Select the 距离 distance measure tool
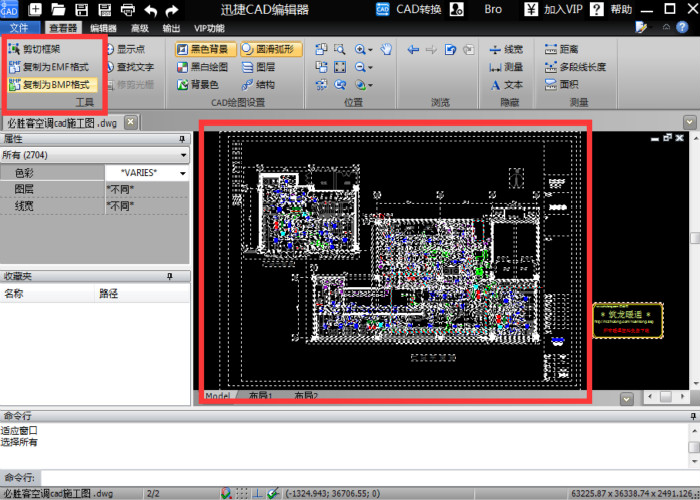Screen dimensions: 700x500 point(562,49)
